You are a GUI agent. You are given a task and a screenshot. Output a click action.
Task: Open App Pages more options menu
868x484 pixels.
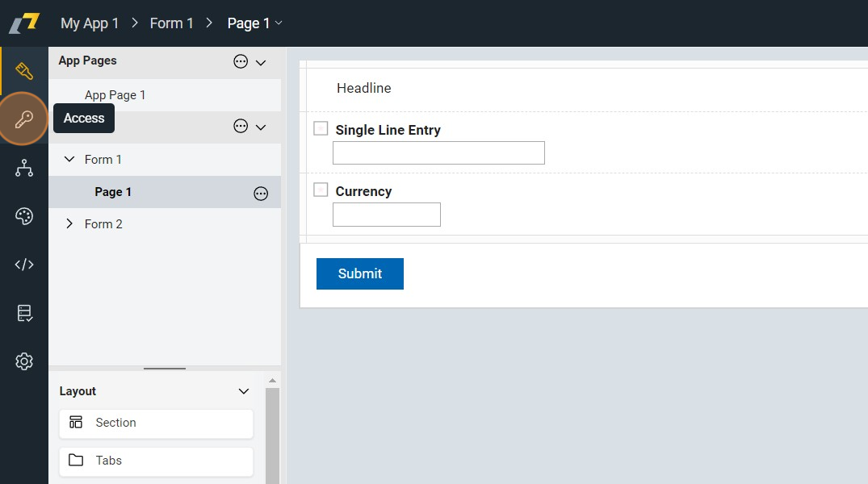click(x=241, y=61)
